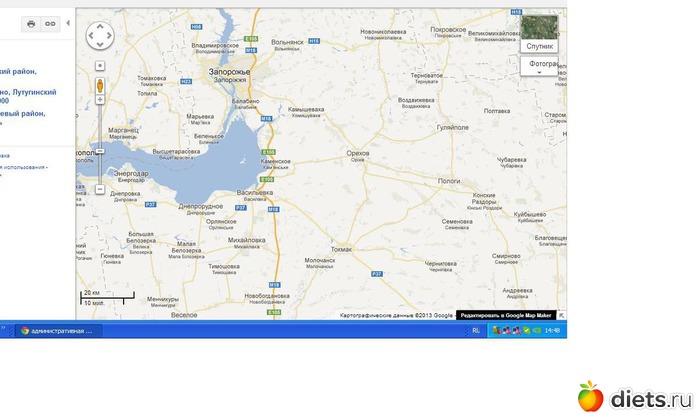The height and width of the screenshot is (420, 700).
Task: Expand the Фотографии layers dropdown
Action: 540,66
